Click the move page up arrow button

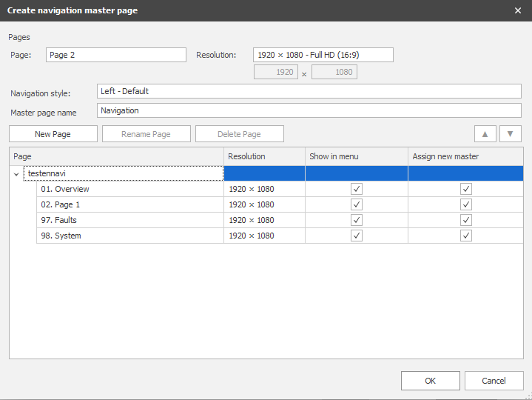[485, 134]
